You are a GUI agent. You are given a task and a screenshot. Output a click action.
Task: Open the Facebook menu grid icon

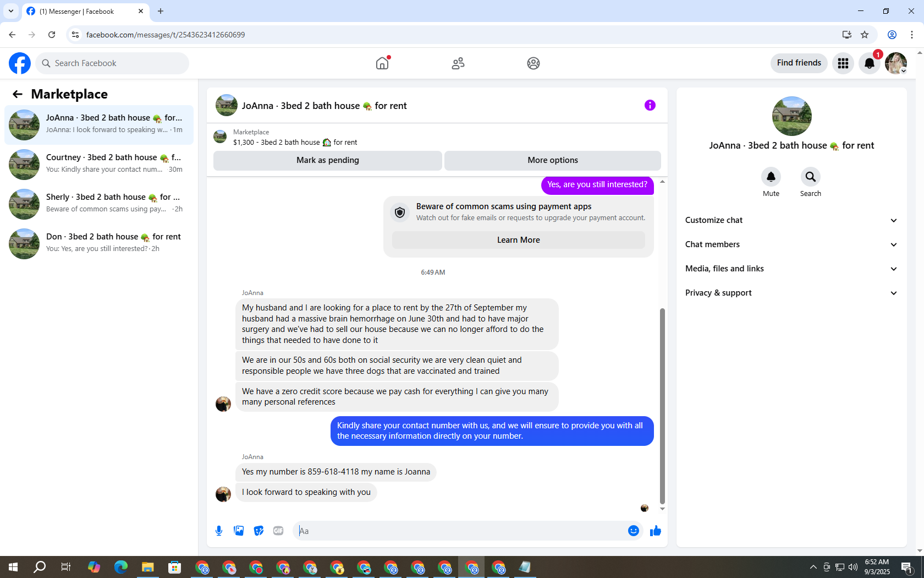click(x=843, y=63)
